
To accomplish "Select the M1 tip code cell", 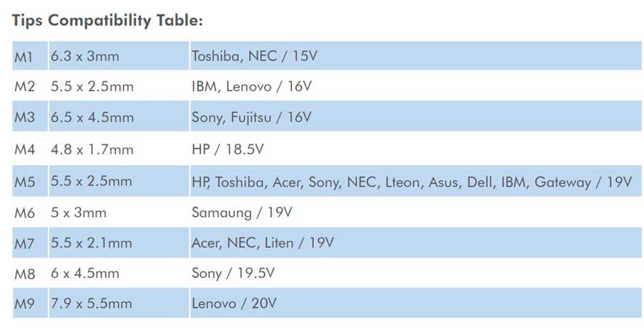I will click(30, 56).
